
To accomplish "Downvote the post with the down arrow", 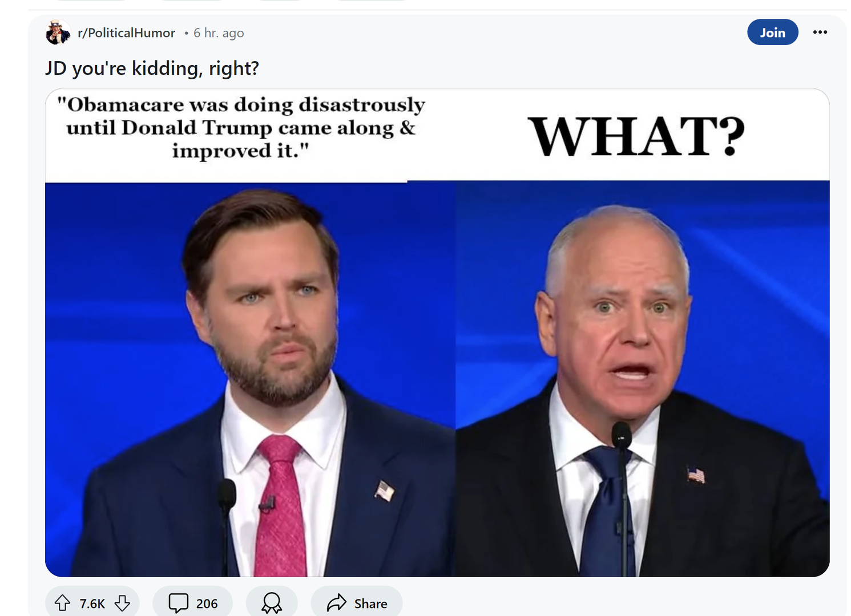I will tap(122, 603).
